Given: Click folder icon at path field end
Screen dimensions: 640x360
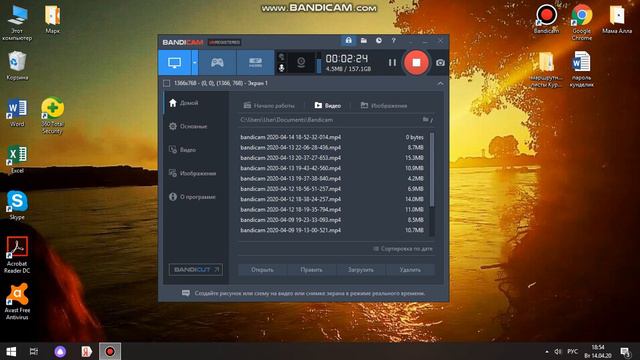Looking at the screenshot, I should point(427,120).
